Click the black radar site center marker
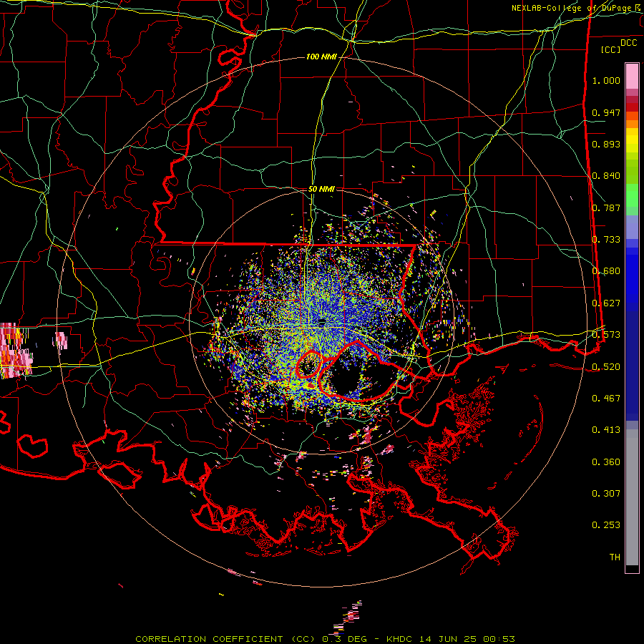The height and width of the screenshot is (644, 644). (322, 321)
